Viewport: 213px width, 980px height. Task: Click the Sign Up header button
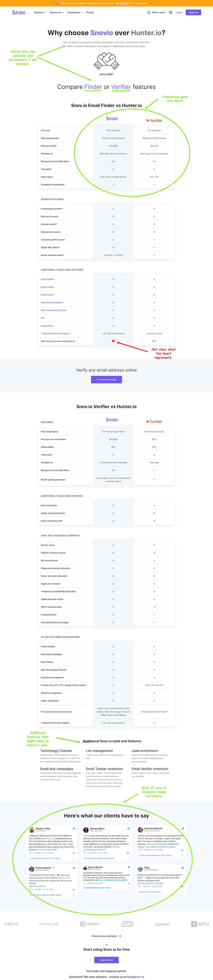click(x=194, y=12)
